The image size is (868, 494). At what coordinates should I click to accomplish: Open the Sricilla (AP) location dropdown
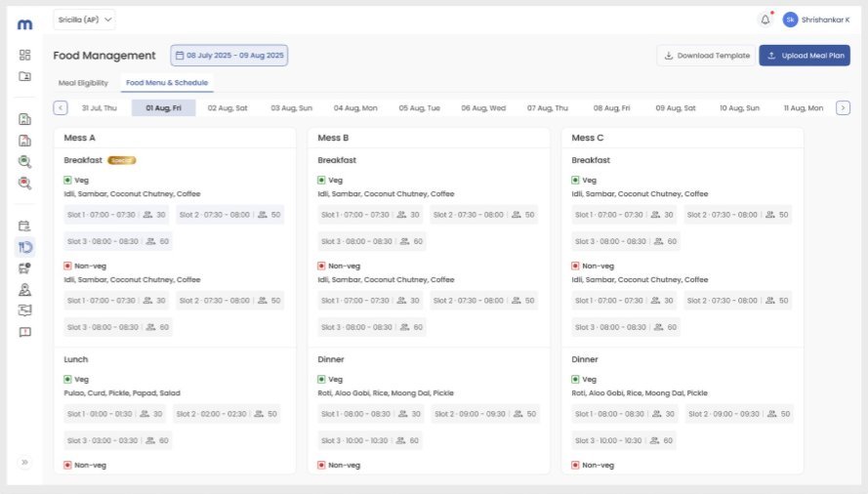(x=84, y=20)
